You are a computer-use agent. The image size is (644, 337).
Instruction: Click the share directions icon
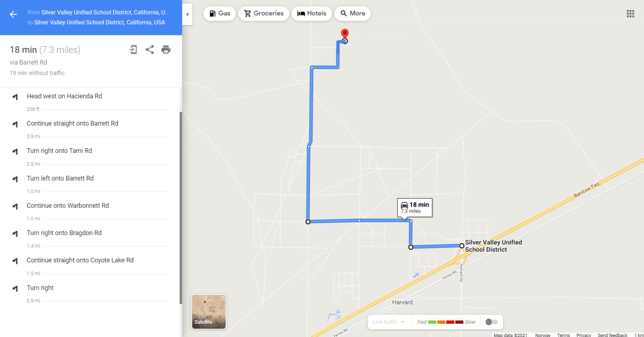(150, 50)
